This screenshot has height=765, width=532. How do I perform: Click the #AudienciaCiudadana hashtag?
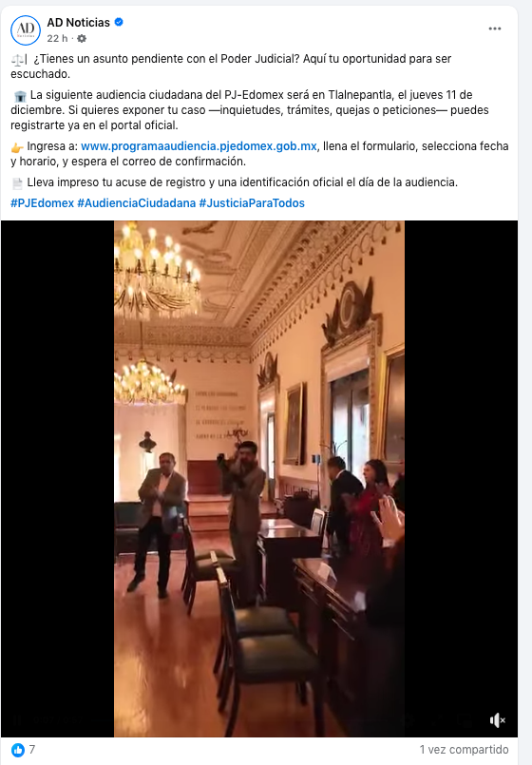[x=137, y=203]
